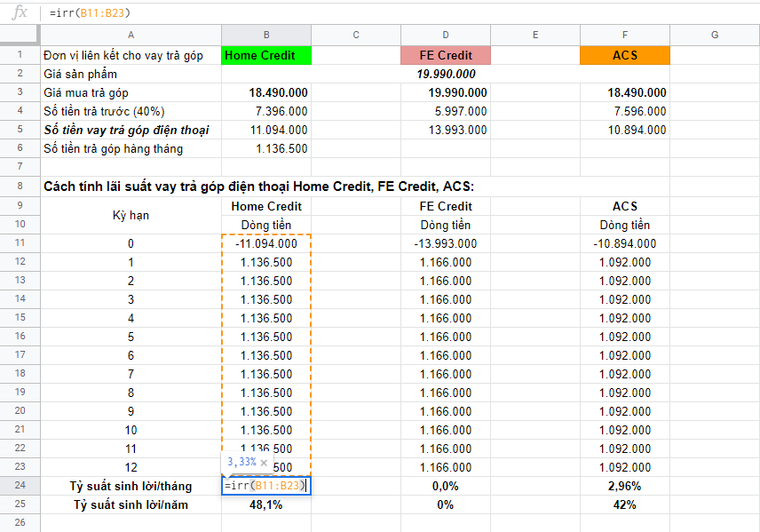Select column B header

pyautogui.click(x=266, y=35)
